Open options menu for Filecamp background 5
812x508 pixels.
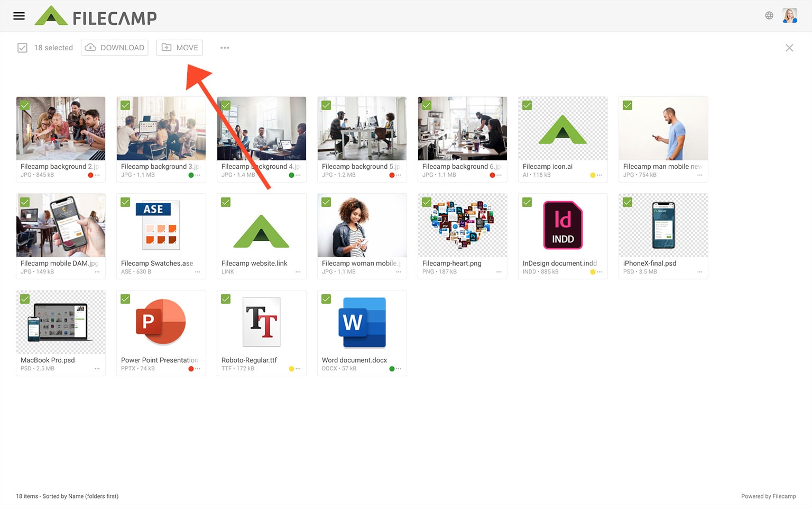coord(399,175)
